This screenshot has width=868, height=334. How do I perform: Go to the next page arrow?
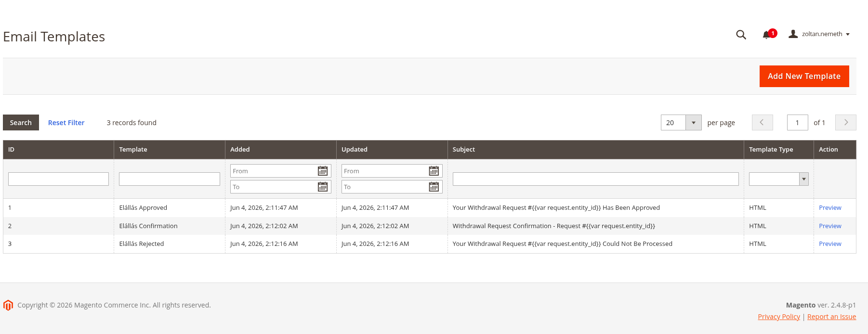pyautogui.click(x=845, y=122)
